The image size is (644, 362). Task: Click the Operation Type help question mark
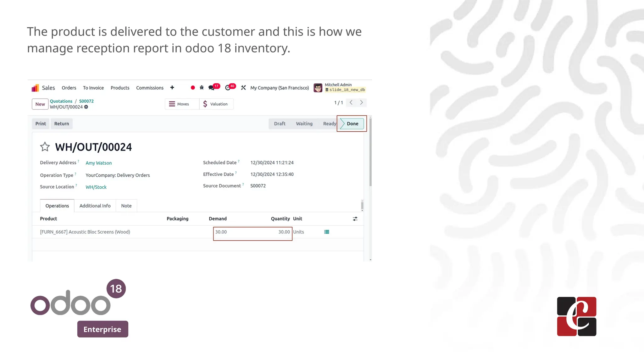click(x=75, y=174)
